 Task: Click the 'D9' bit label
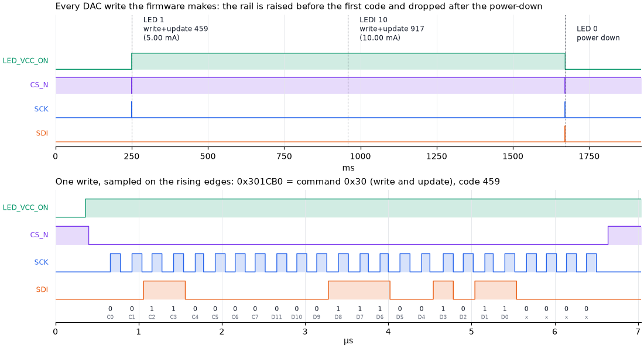(x=317, y=317)
